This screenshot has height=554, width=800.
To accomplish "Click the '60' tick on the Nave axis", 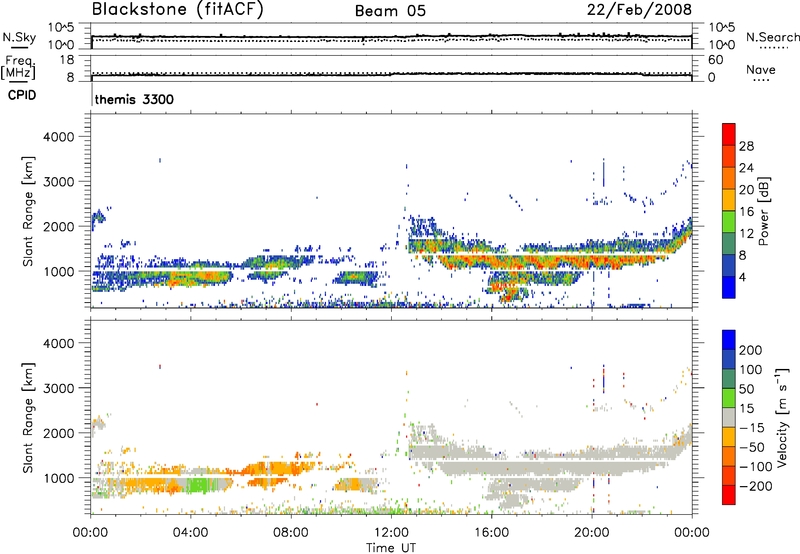I will (x=715, y=60).
